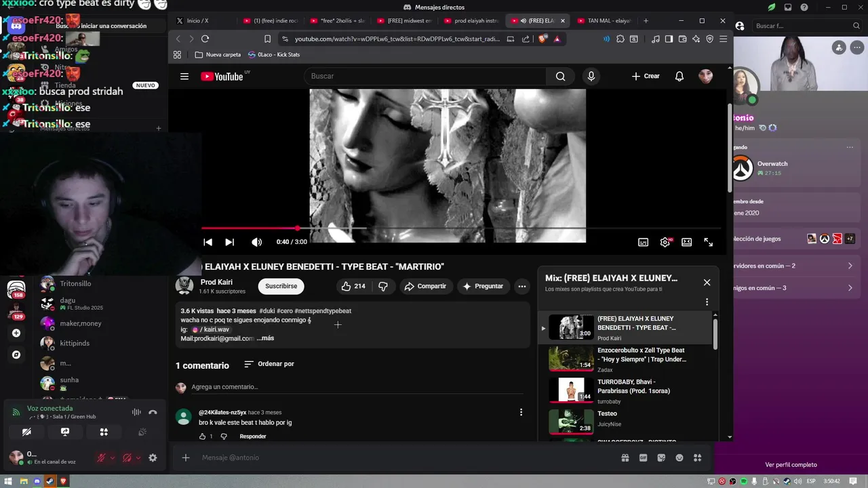868x488 pixels.
Task: Open the Nueva carpeta bookmarks folder
Action: 218,54
